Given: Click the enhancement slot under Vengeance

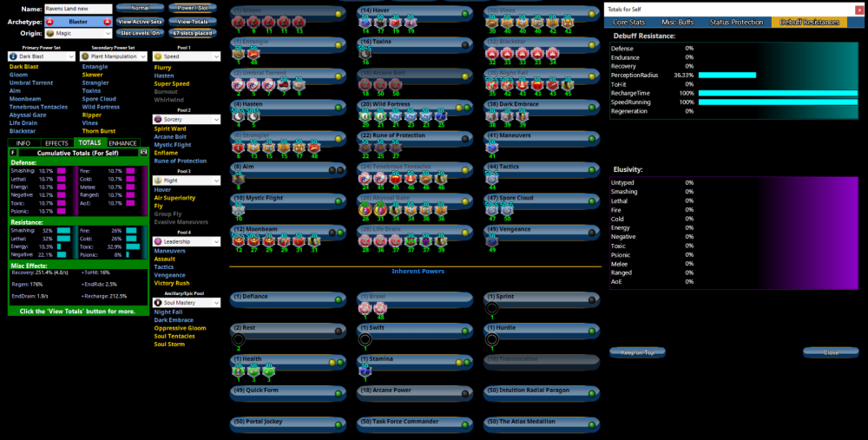Looking at the screenshot, I should click(493, 240).
